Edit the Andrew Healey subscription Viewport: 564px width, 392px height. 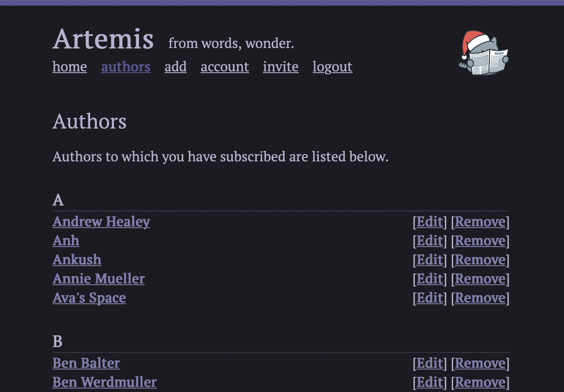point(429,222)
